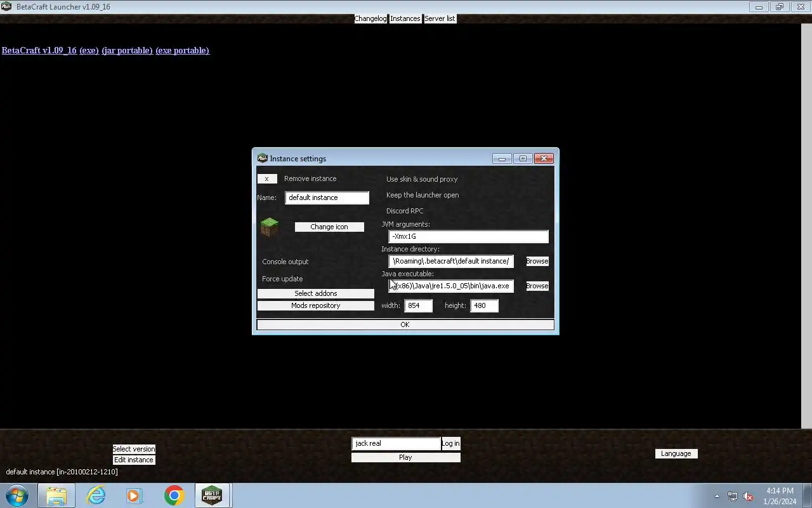The width and height of the screenshot is (812, 508).
Task: Browse for the Java executable
Action: (x=537, y=286)
